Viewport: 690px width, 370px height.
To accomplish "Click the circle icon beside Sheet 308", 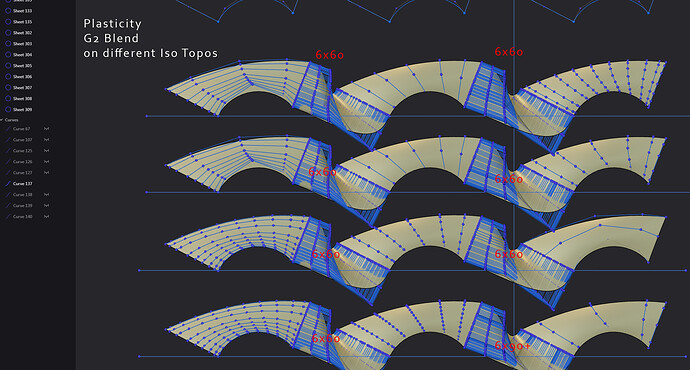I will (8, 99).
